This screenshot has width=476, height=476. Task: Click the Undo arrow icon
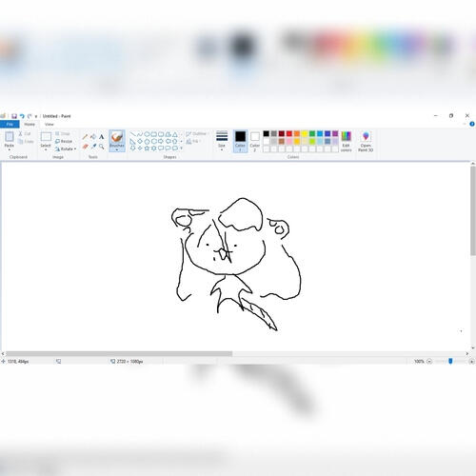coord(22,116)
